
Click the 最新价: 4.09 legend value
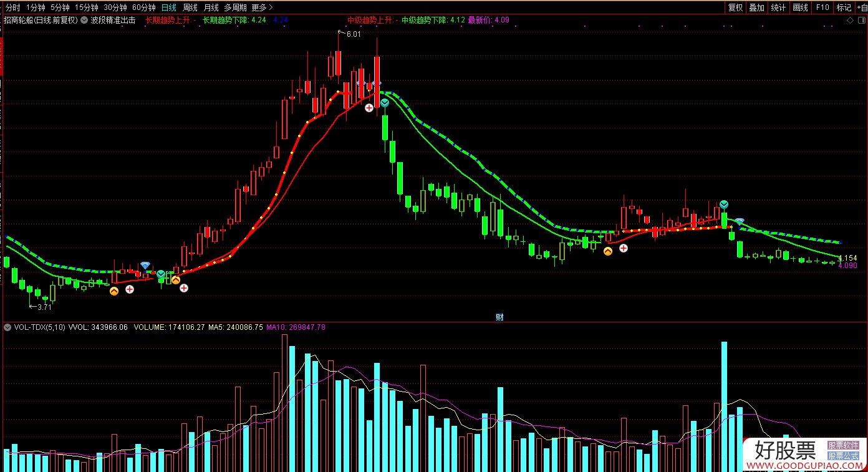[x=488, y=20]
